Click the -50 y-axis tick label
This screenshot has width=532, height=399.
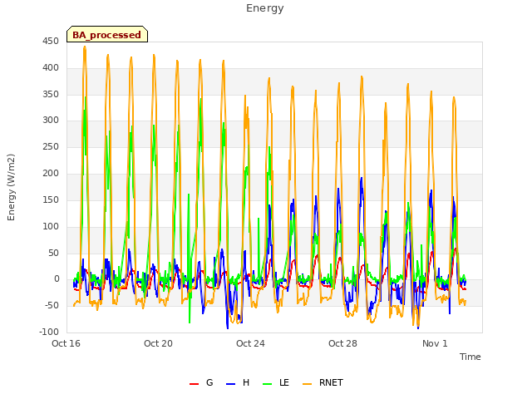[52, 305]
